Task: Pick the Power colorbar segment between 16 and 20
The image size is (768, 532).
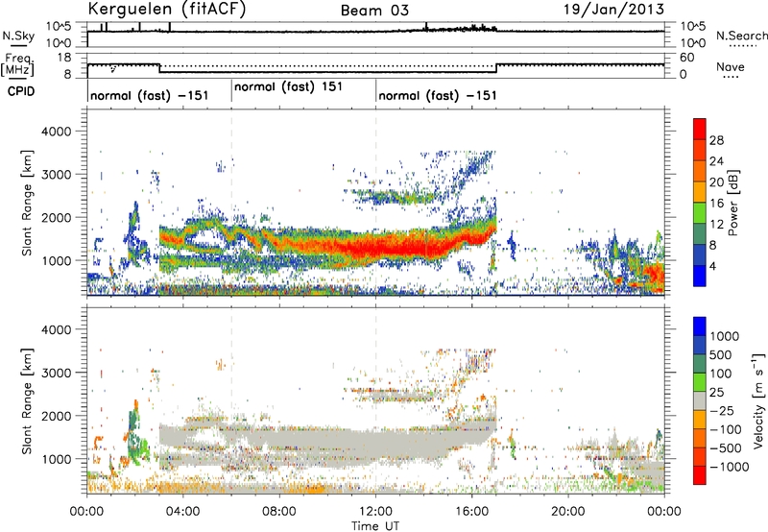Action: (x=700, y=192)
